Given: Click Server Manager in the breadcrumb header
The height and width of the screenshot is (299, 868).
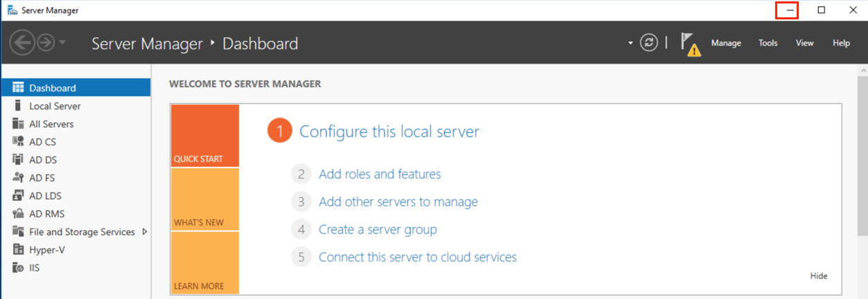Looking at the screenshot, I should click(148, 43).
